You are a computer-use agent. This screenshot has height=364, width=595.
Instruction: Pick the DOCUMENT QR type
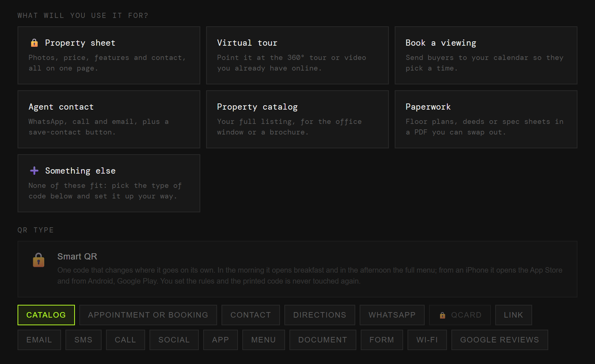click(323, 340)
